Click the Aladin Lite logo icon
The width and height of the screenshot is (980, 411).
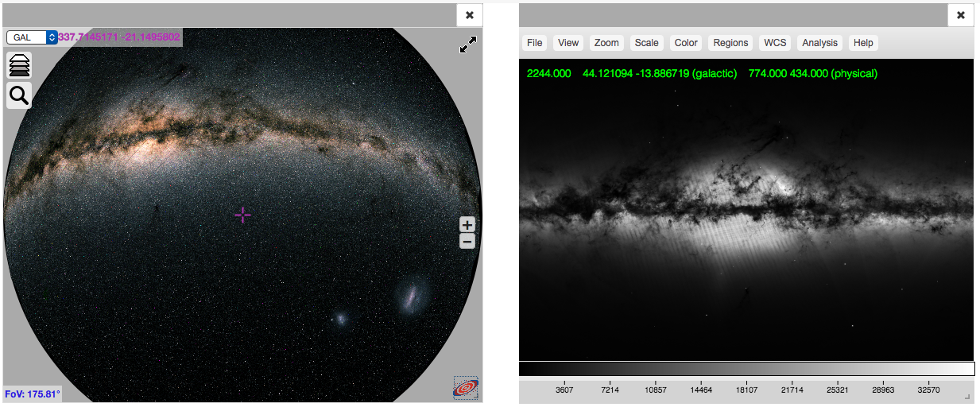(466, 388)
